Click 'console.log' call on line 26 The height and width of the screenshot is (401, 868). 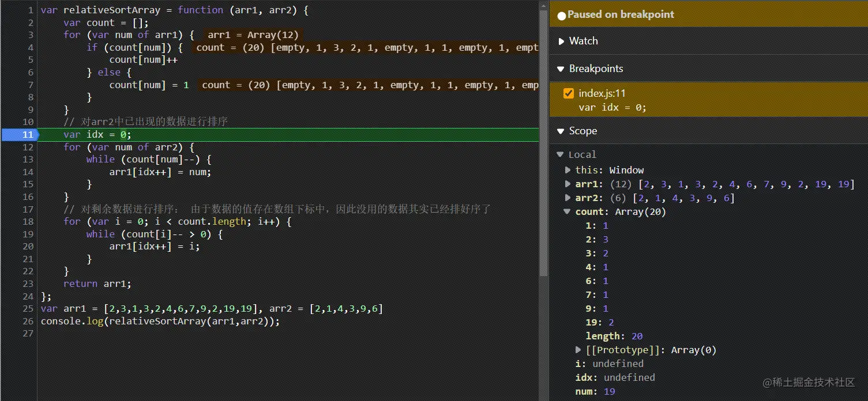[x=72, y=321]
